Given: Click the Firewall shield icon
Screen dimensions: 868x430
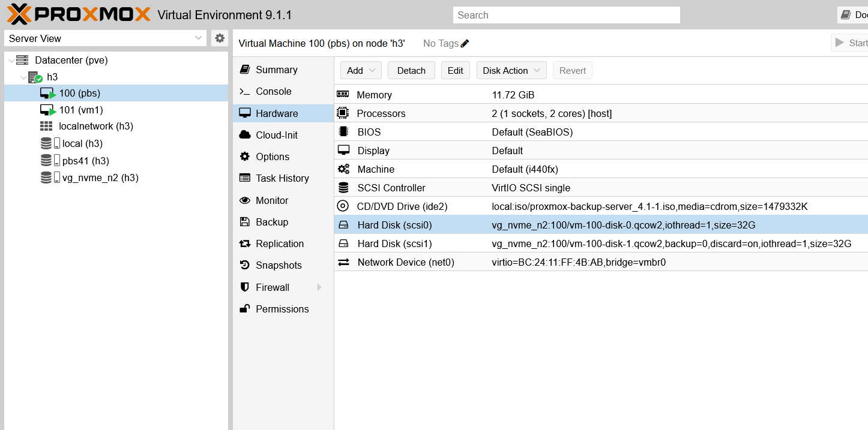Looking at the screenshot, I should click(244, 287).
